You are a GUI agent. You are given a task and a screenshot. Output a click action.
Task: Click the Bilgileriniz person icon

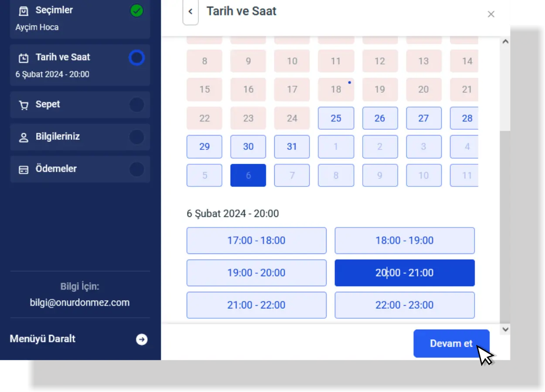[24, 137]
